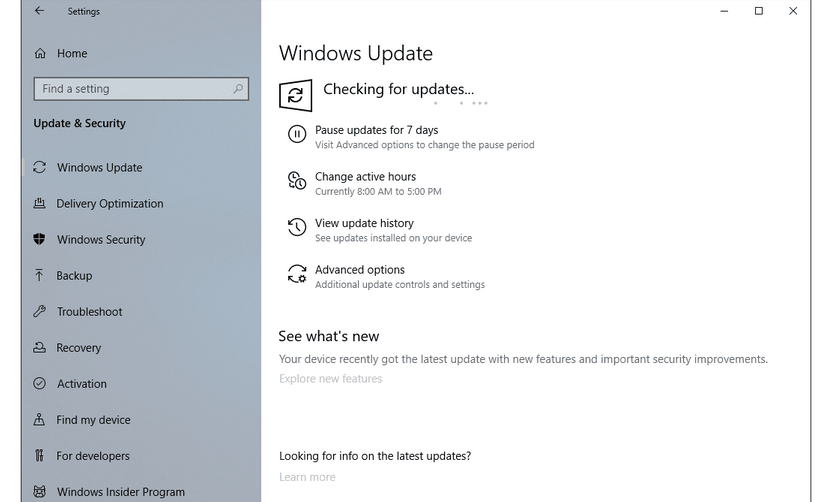Go back with the Settings back arrow
Viewport: 834px width, 502px height.
[39, 11]
